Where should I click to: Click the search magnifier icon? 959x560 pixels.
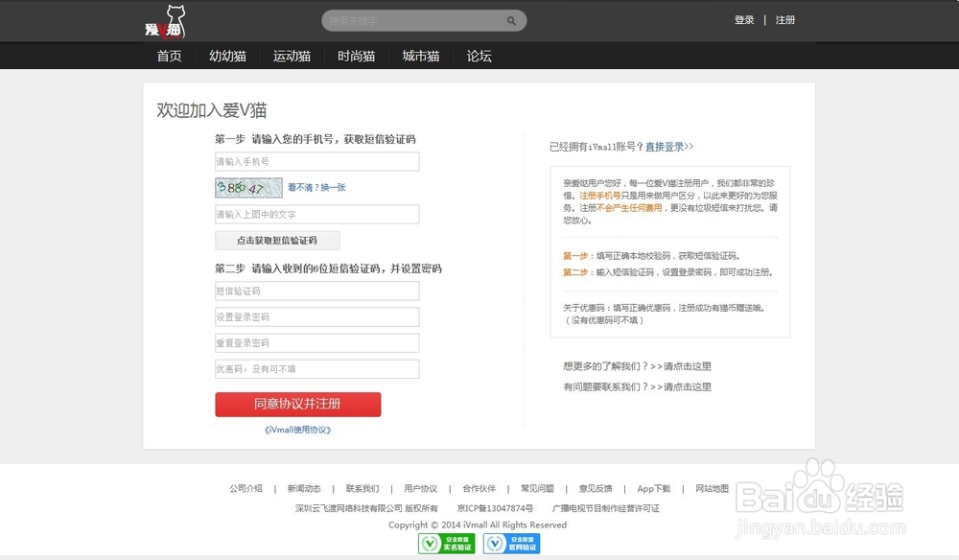click(x=510, y=20)
